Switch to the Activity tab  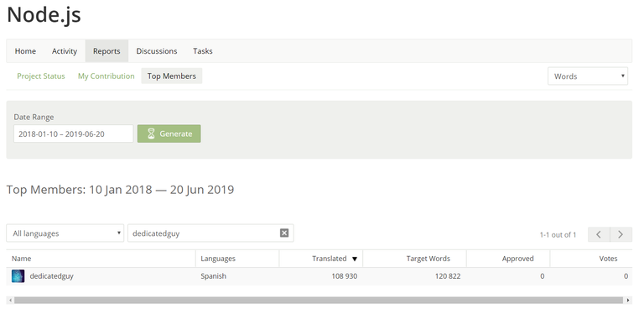pyautogui.click(x=65, y=51)
